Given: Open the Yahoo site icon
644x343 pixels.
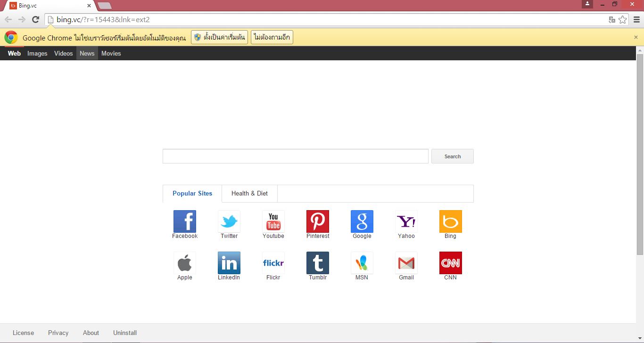Looking at the screenshot, I should [x=406, y=221].
